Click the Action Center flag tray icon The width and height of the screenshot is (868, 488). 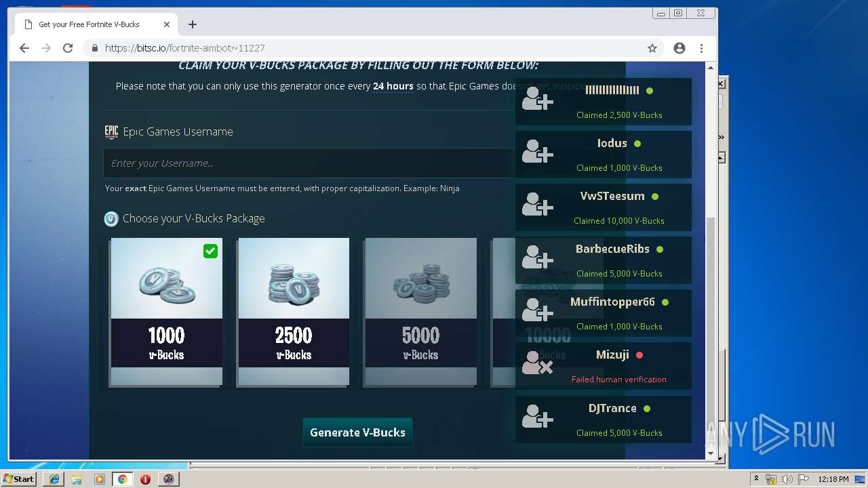point(803,479)
